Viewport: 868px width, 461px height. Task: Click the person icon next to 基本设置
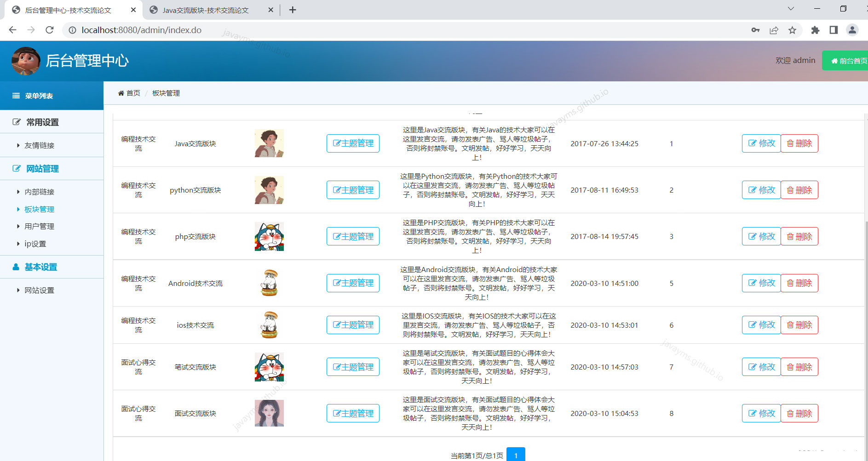(15, 267)
